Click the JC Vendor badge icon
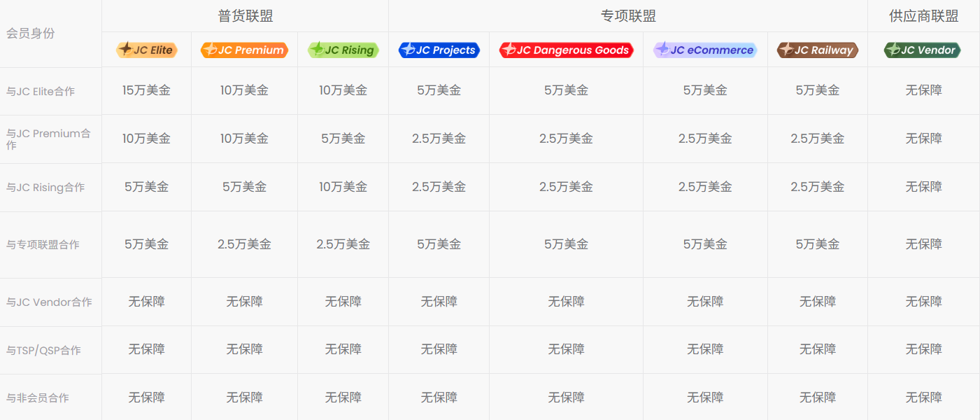The height and width of the screenshot is (420, 980). tap(923, 50)
